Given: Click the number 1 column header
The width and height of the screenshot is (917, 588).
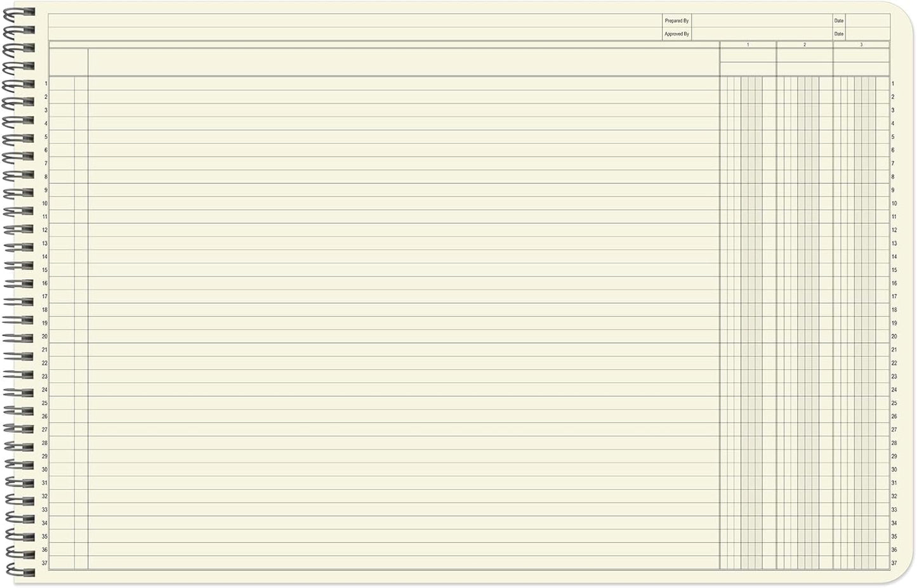Looking at the screenshot, I should [749, 45].
